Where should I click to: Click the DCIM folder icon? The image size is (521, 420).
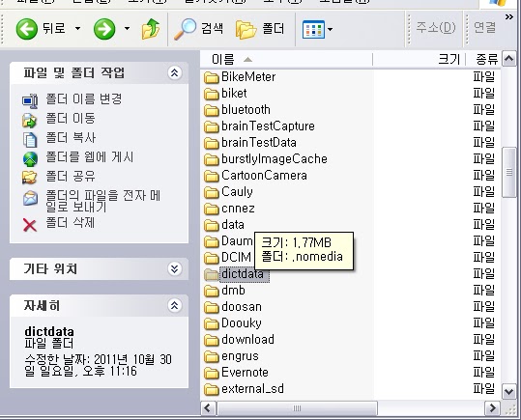pos(211,258)
